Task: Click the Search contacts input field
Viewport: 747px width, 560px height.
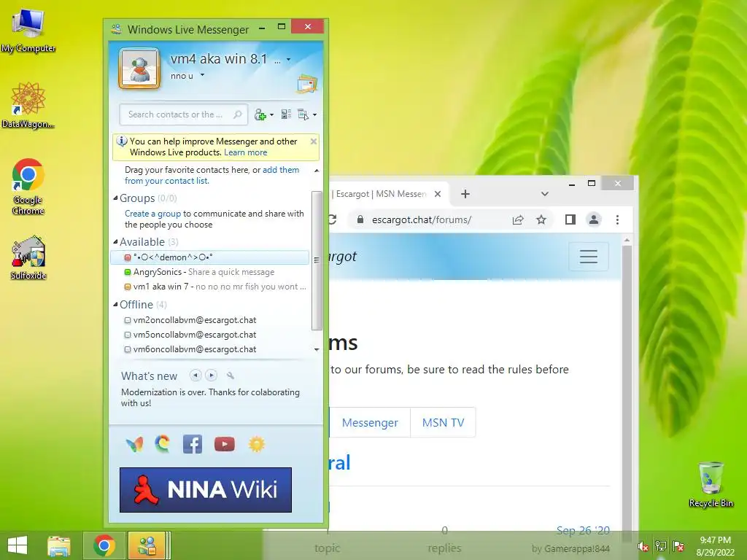Action: click(183, 114)
